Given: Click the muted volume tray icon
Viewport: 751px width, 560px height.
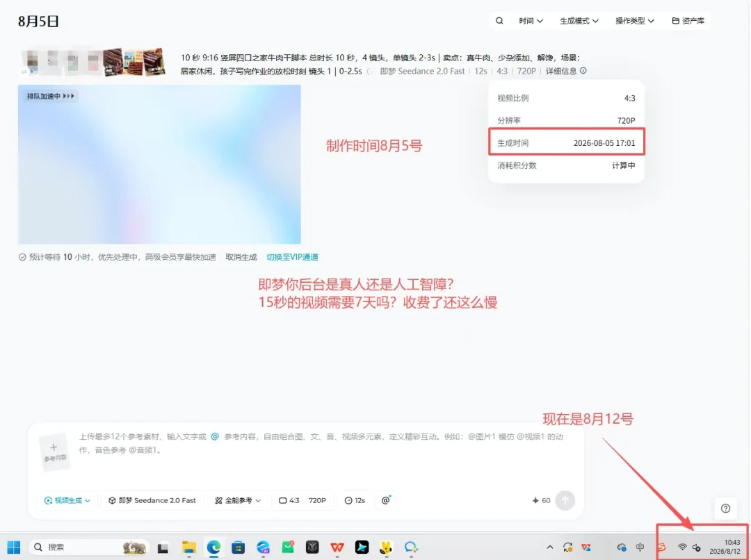Looking at the screenshot, I should pos(696,547).
